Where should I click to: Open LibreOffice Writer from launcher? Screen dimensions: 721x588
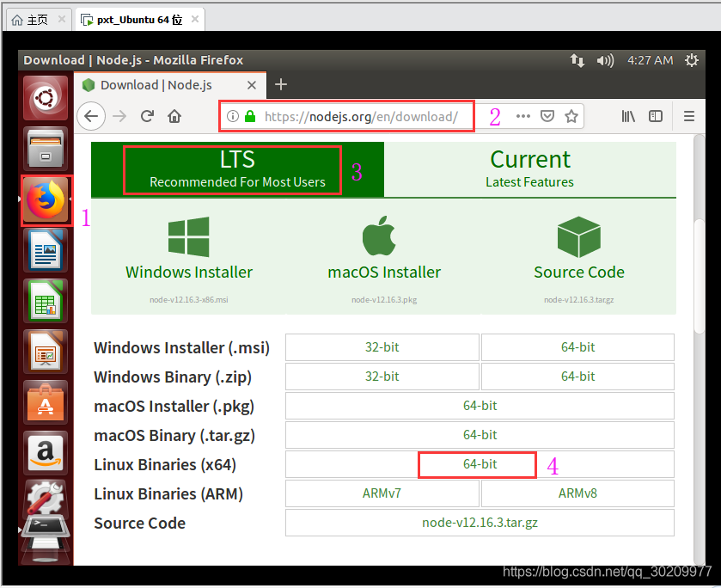point(46,251)
